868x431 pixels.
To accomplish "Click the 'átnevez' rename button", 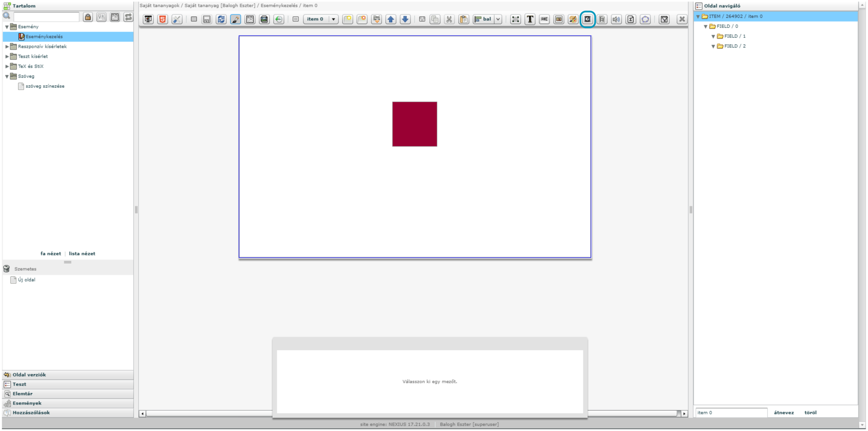I will [x=783, y=413].
